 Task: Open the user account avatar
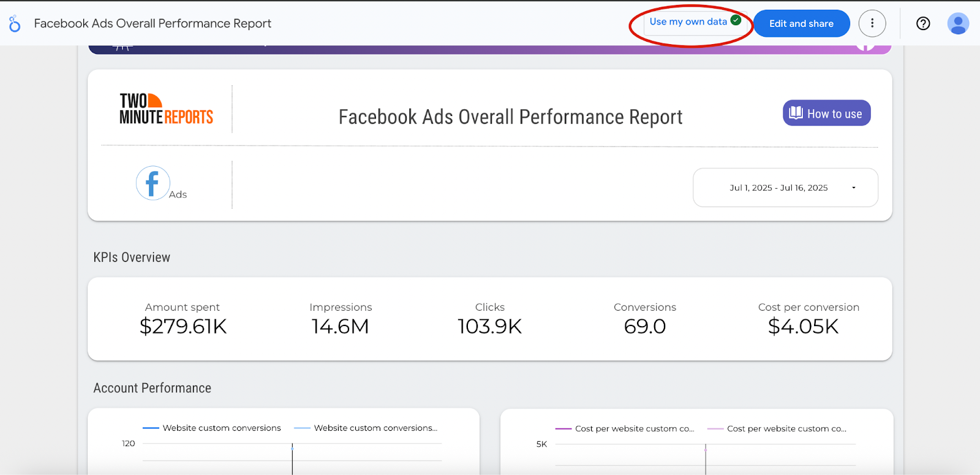pos(958,23)
